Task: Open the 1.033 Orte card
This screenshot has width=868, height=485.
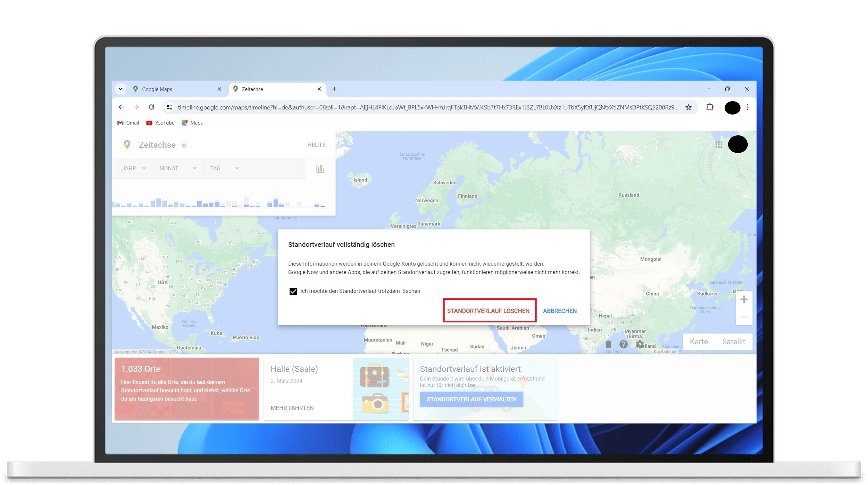Action: tap(186, 389)
